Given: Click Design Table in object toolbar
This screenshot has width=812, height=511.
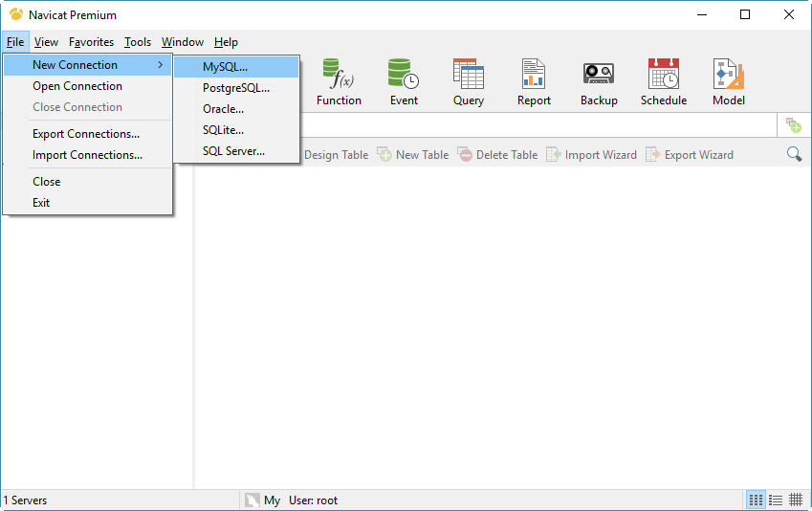Looking at the screenshot, I should [x=336, y=154].
